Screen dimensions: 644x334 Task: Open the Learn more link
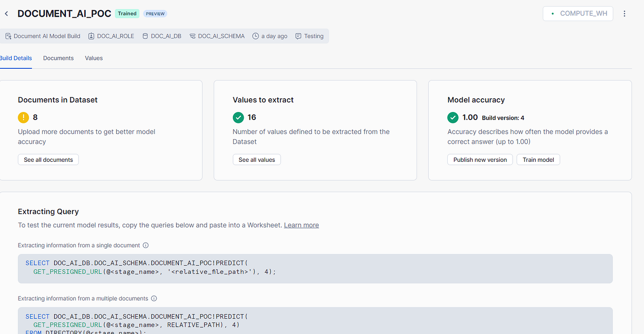pos(301,225)
